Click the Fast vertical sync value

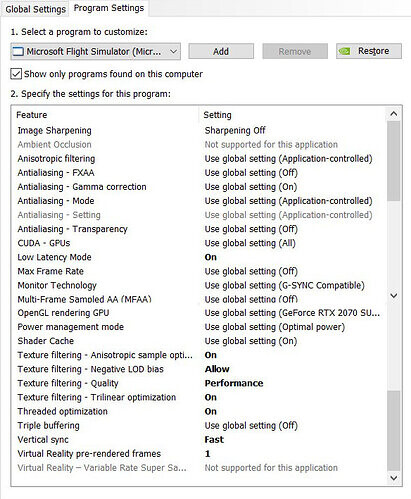(x=214, y=439)
